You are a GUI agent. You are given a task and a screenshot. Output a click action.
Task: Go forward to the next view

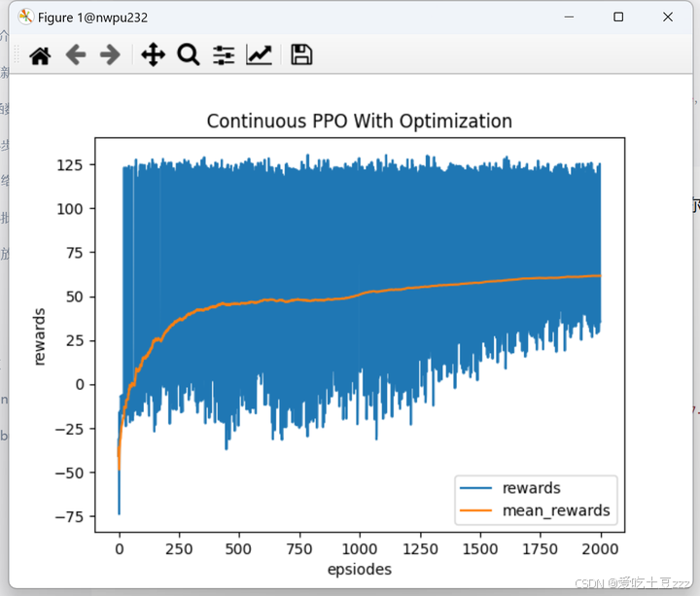click(x=110, y=55)
